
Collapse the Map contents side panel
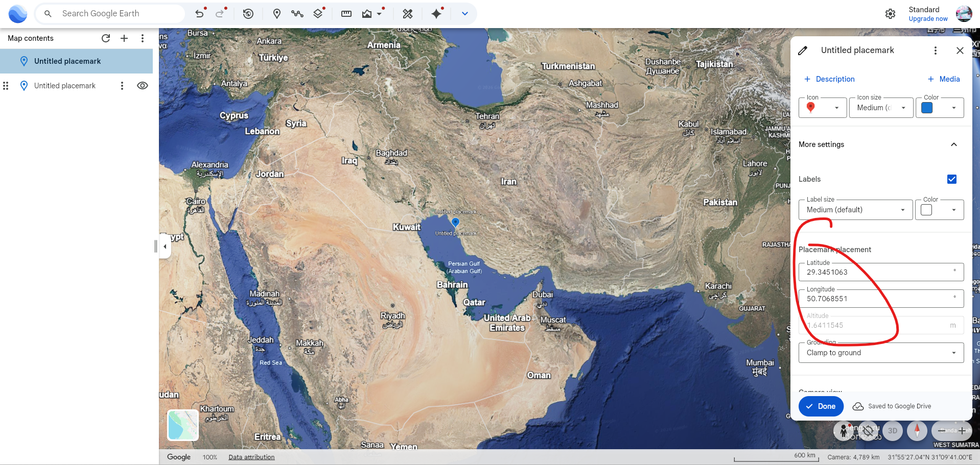click(x=165, y=247)
